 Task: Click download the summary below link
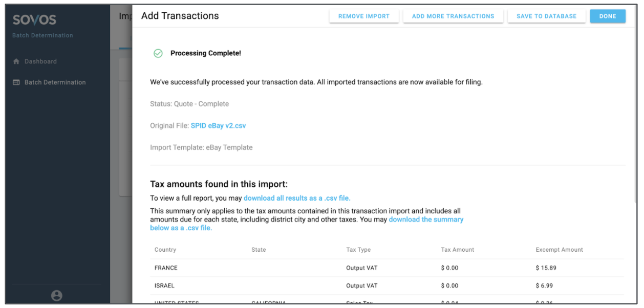point(426,219)
